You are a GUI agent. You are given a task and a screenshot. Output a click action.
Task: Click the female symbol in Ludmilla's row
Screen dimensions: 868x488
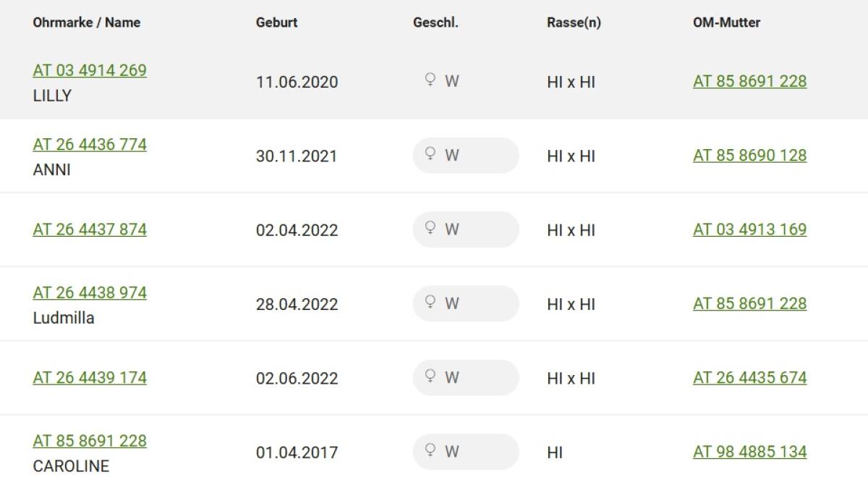coord(430,302)
